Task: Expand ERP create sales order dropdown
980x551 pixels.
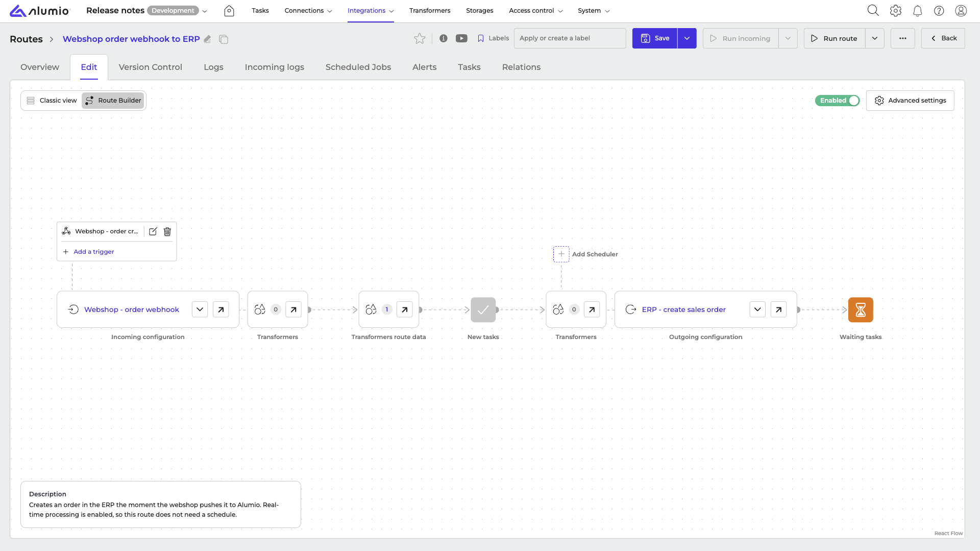Action: (x=757, y=309)
